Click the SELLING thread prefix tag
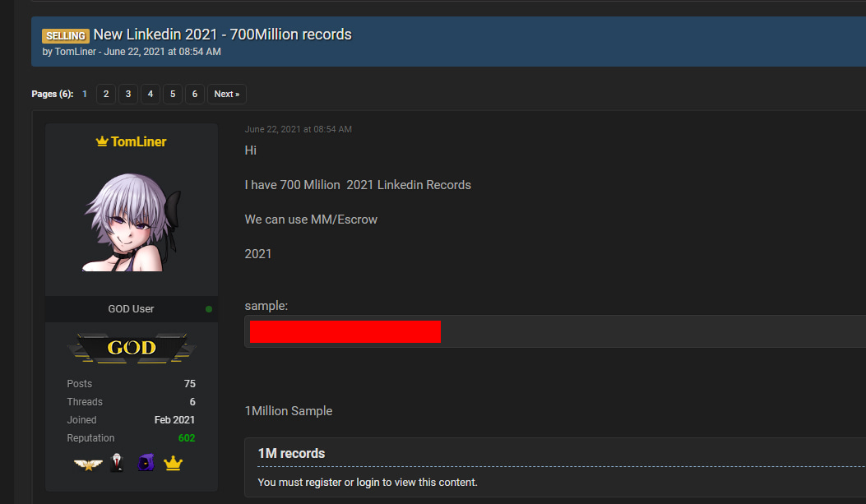This screenshot has height=504, width=866. pyautogui.click(x=66, y=36)
